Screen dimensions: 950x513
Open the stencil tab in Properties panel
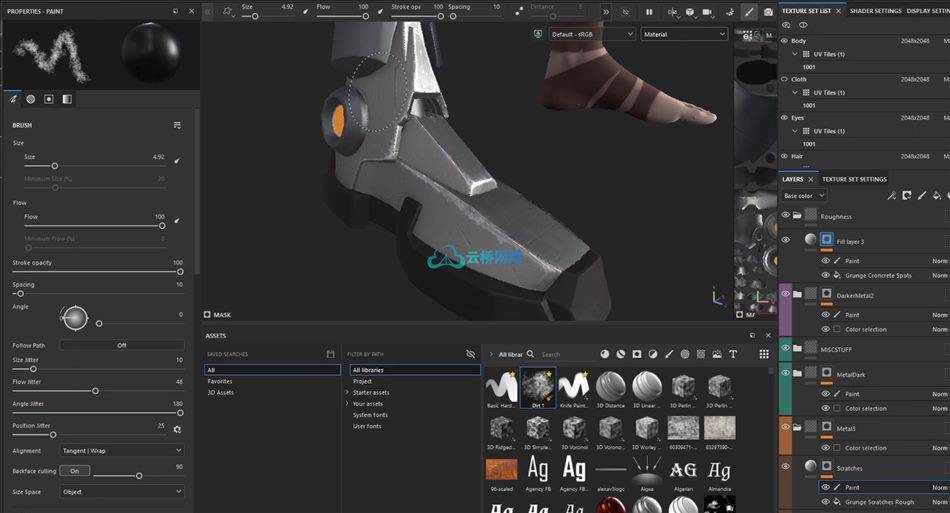point(49,99)
